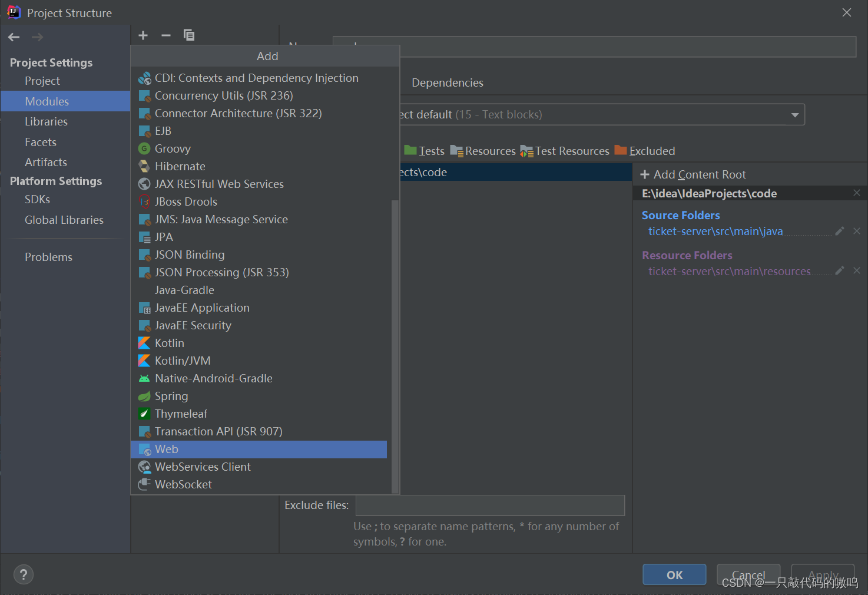Screen dimensions: 868x595
Task: Click the module Name input field
Action: (594, 47)
